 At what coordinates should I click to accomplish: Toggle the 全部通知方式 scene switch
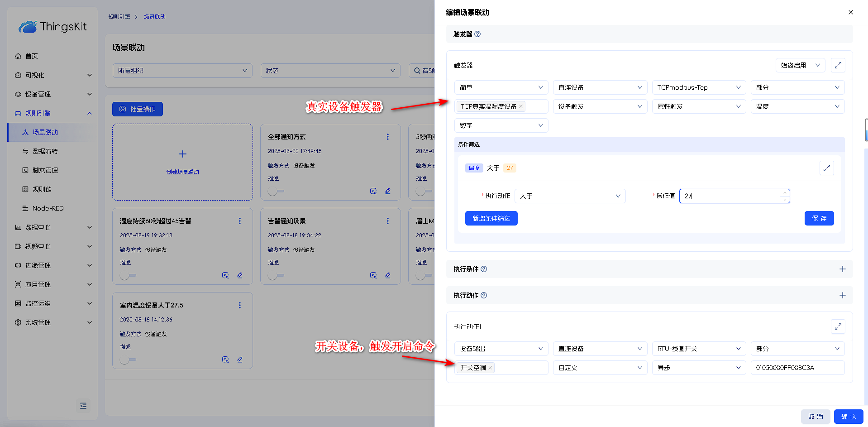(275, 191)
